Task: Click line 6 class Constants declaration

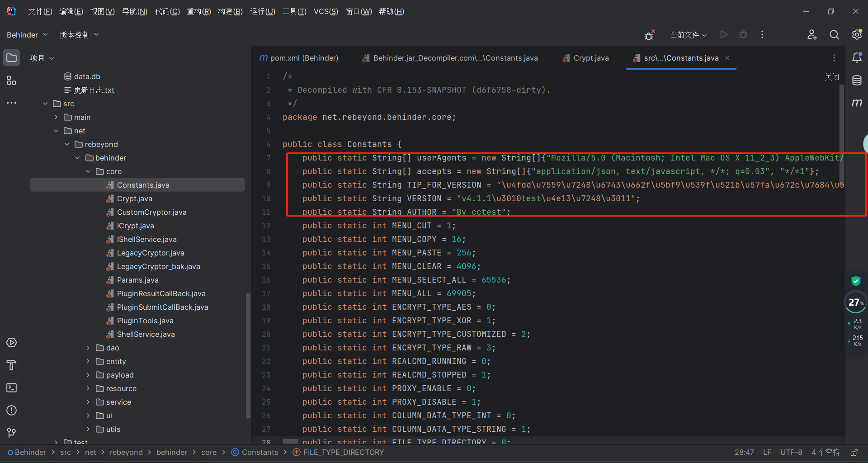Action: 342,144
